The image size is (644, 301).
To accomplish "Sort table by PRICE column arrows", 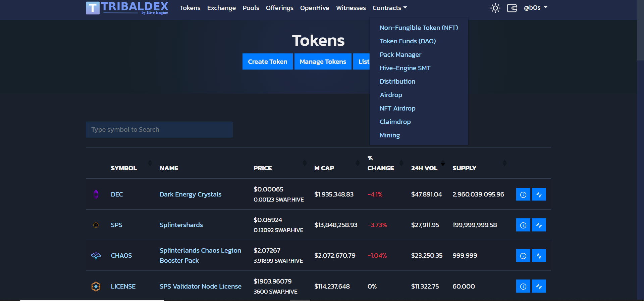I will tap(305, 163).
